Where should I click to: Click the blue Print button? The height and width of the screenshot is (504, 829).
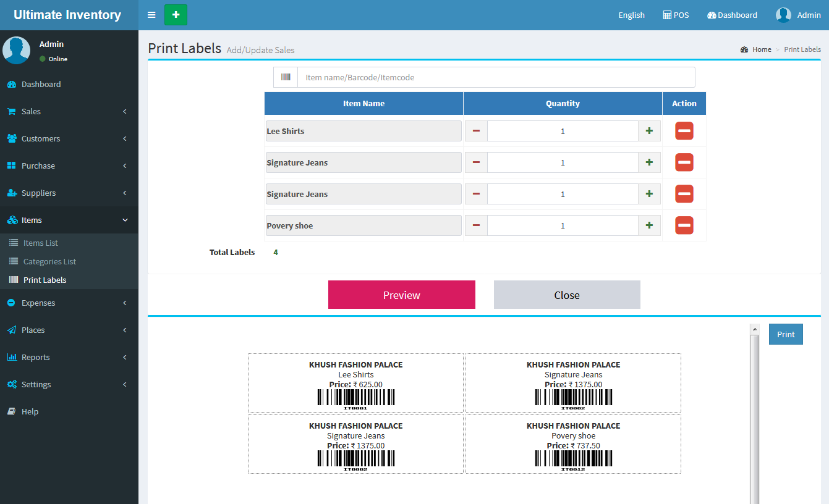tap(785, 334)
